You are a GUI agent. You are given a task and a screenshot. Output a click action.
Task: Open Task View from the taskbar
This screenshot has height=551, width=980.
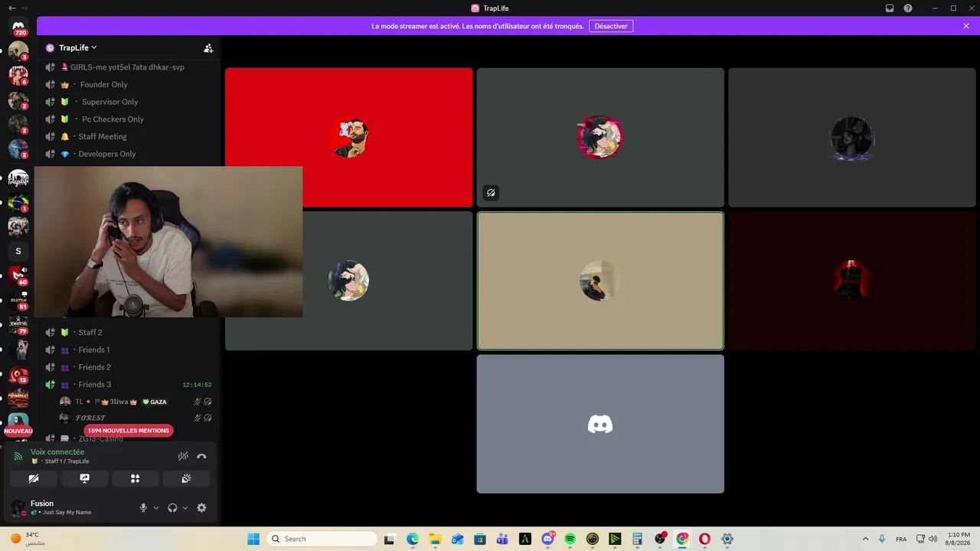[389, 539]
